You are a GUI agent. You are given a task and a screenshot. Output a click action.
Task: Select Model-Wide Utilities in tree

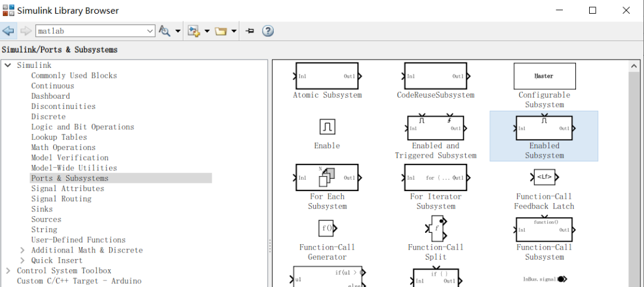pyautogui.click(x=74, y=168)
